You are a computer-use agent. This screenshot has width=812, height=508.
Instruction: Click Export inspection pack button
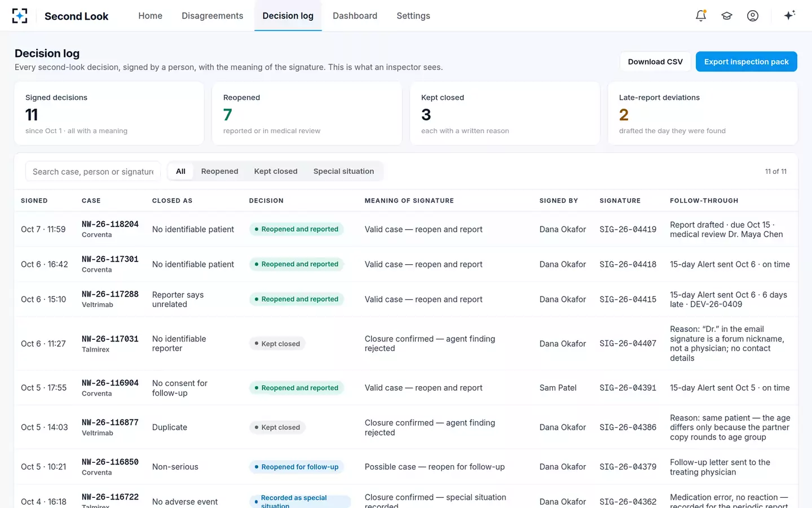[746, 62]
